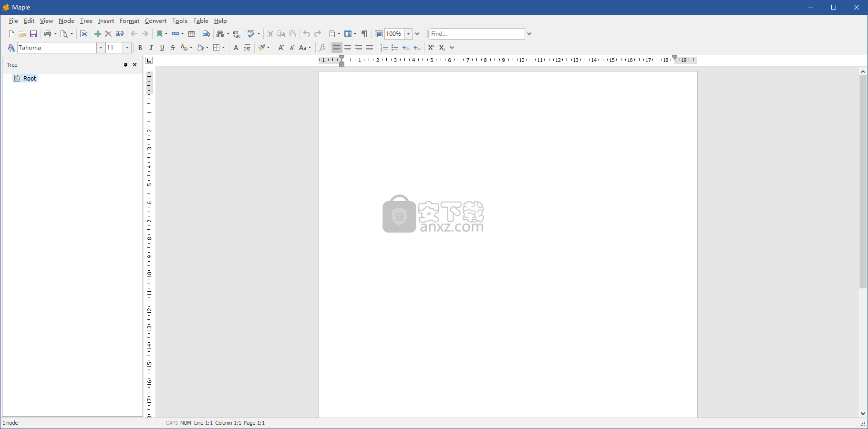The width and height of the screenshot is (868, 429).
Task: Toggle strikethrough formatting
Action: pos(173,48)
